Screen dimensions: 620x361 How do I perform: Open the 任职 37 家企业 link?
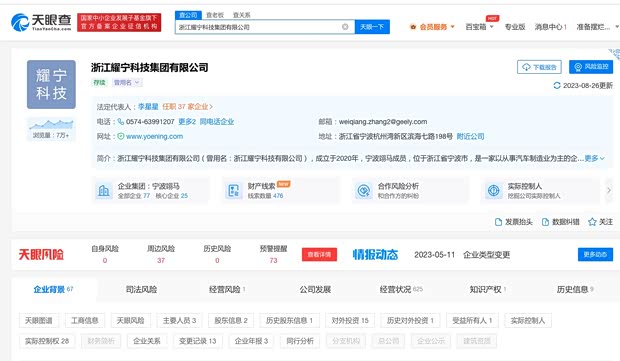click(x=187, y=107)
